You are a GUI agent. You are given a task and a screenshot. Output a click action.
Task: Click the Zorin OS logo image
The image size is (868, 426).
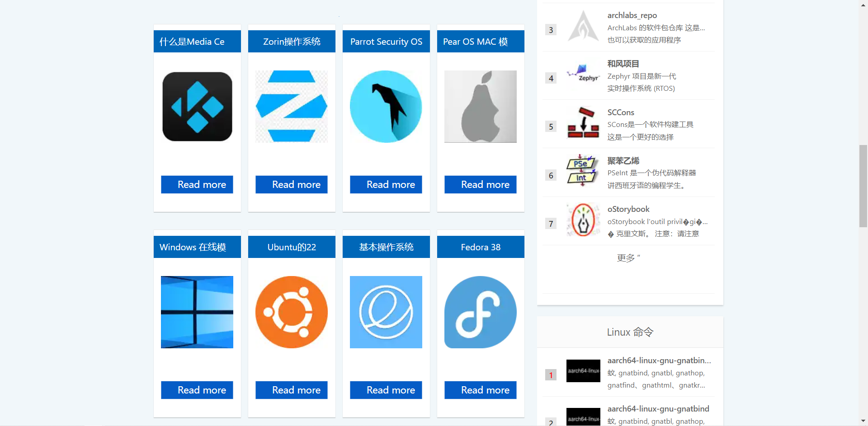pos(292,107)
